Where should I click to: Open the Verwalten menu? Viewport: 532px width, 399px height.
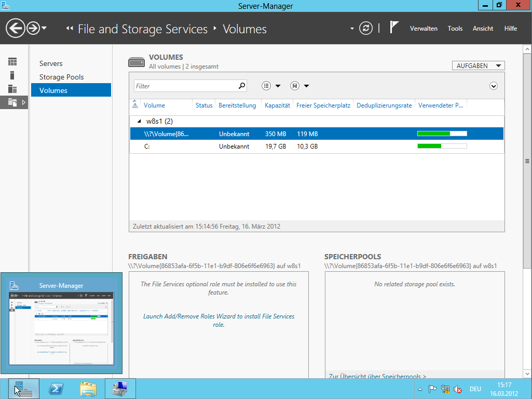pyautogui.click(x=424, y=29)
